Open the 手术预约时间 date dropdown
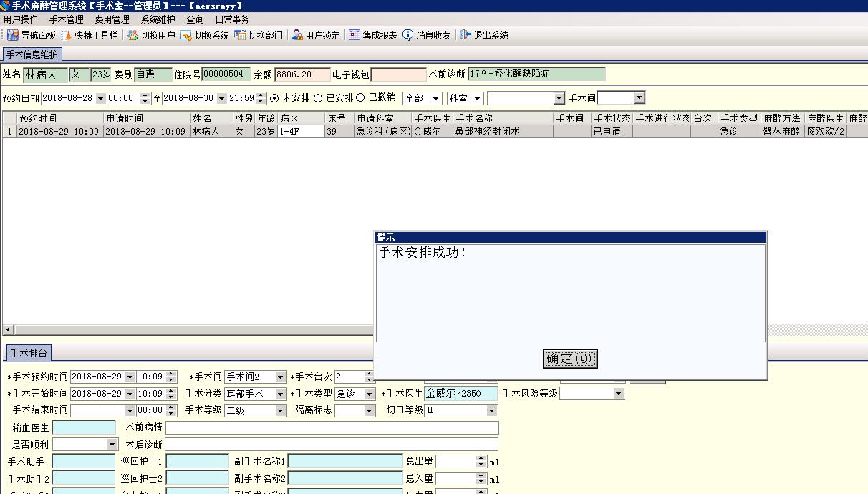 pos(130,377)
